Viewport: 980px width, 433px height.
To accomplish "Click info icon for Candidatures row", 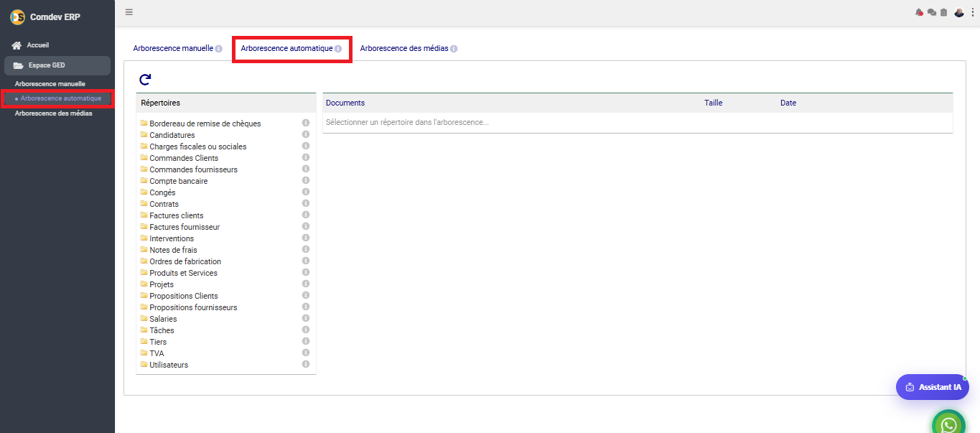I will (306, 134).
